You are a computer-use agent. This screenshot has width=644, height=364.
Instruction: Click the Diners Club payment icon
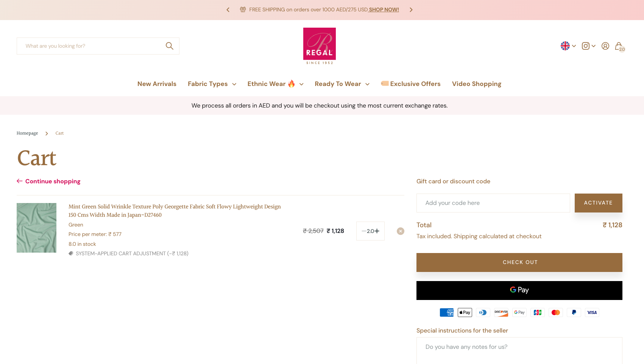pos(483,312)
